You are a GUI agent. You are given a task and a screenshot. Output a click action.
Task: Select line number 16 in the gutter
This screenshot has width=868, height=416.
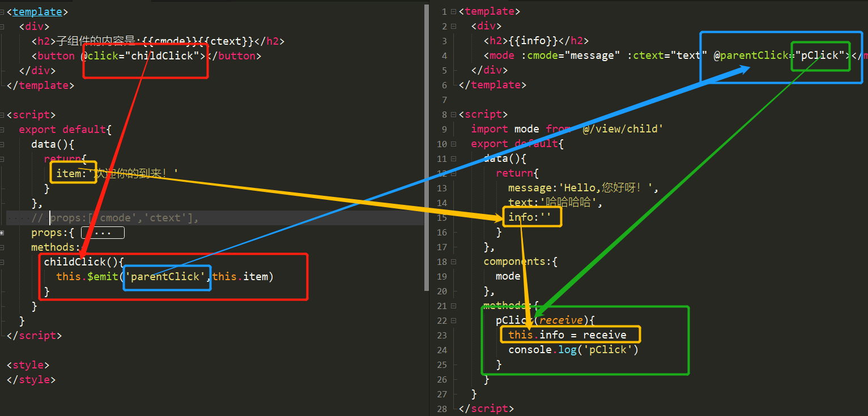(x=442, y=232)
